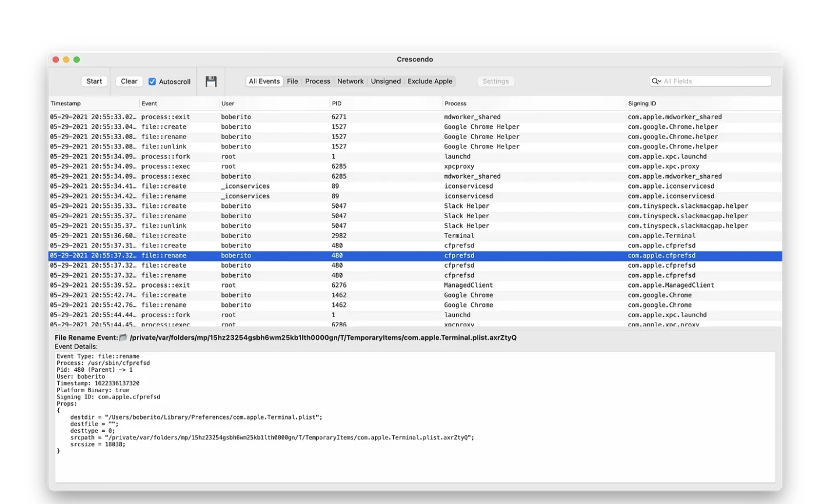Select the iconservicesd file::rename row
Viewport: 819px width, 504px height.
coord(415,196)
